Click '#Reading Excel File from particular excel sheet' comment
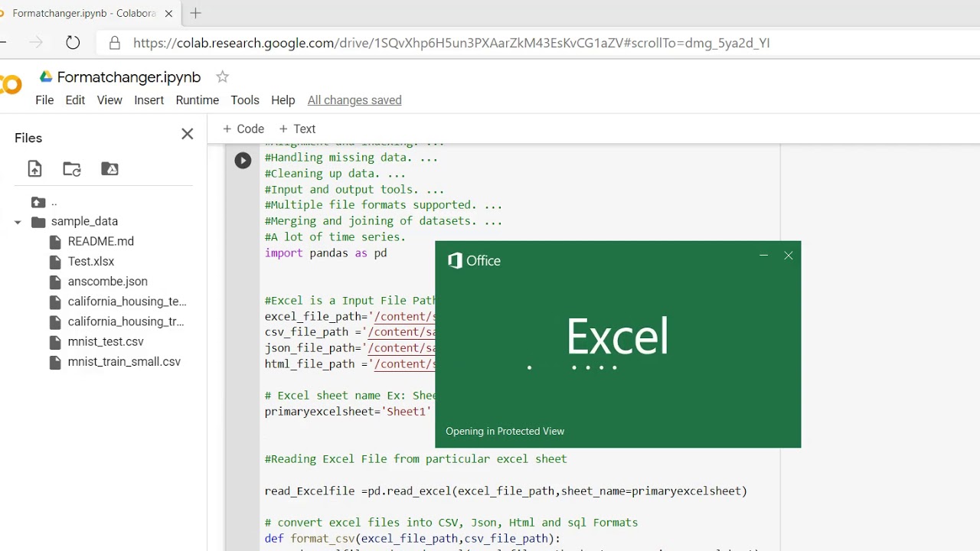980x551 pixels. click(416, 458)
